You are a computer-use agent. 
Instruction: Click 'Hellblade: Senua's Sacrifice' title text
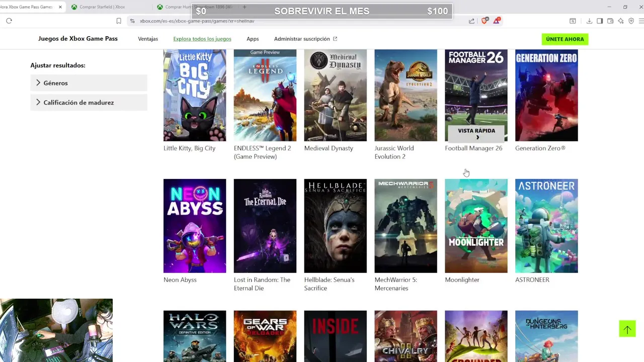[x=330, y=284]
